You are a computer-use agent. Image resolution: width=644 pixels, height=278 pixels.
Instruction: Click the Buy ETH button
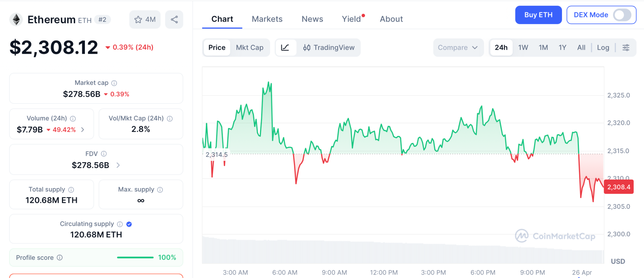pyautogui.click(x=538, y=15)
